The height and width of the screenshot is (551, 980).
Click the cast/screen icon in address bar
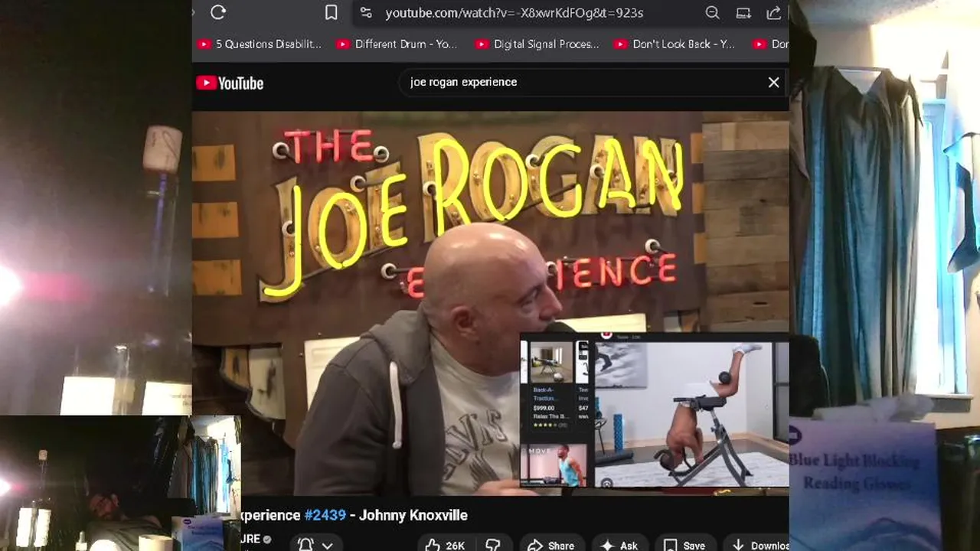[x=743, y=12]
